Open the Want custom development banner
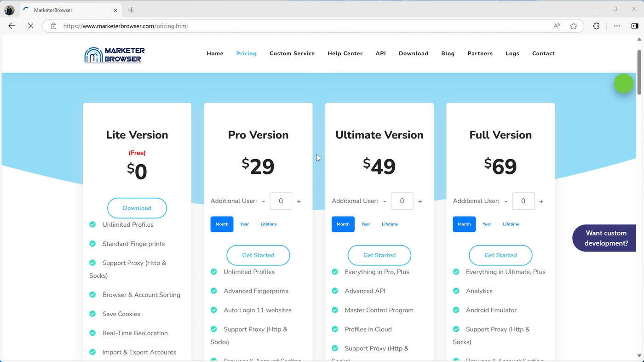 click(x=604, y=238)
